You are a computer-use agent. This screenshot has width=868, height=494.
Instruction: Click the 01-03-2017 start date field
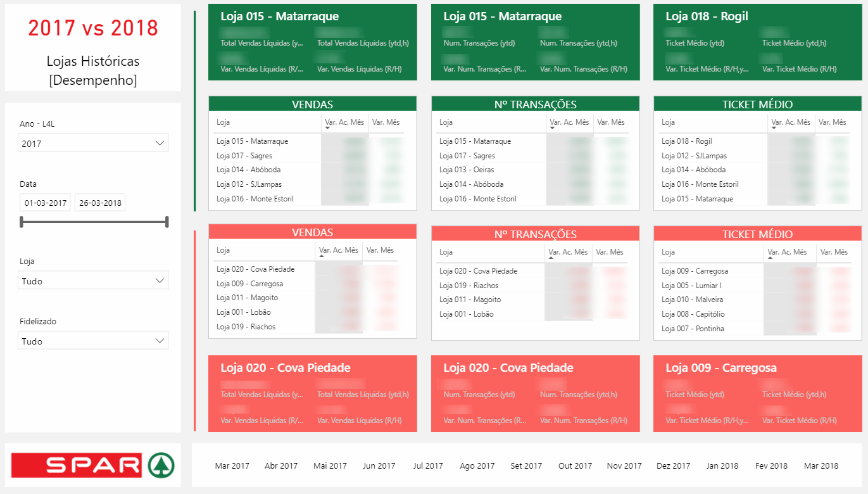pyautogui.click(x=44, y=201)
